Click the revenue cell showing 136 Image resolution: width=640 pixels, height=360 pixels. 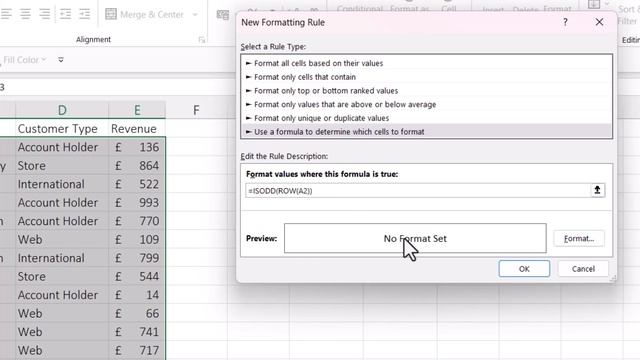[x=137, y=147]
